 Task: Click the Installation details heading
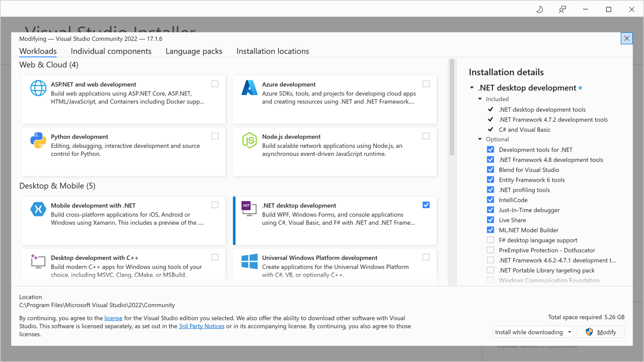coord(506,72)
